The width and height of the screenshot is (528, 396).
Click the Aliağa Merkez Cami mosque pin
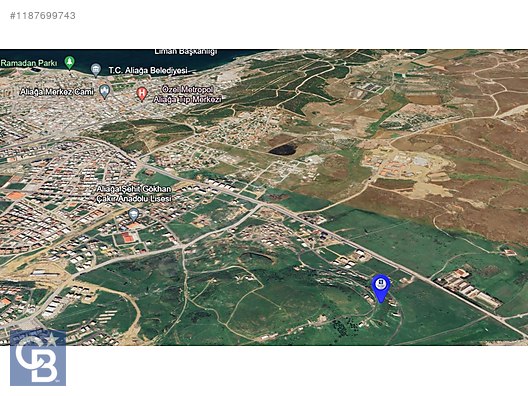click(x=105, y=92)
